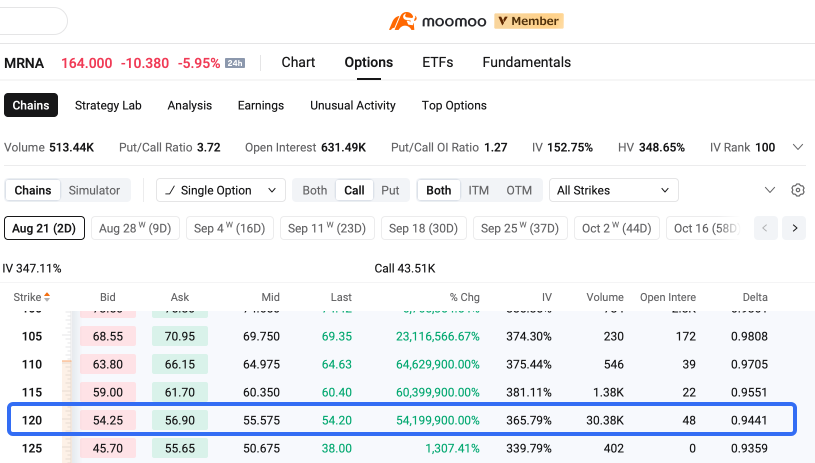Click the Ask column header
This screenshot has height=463, width=815.
tap(180, 297)
